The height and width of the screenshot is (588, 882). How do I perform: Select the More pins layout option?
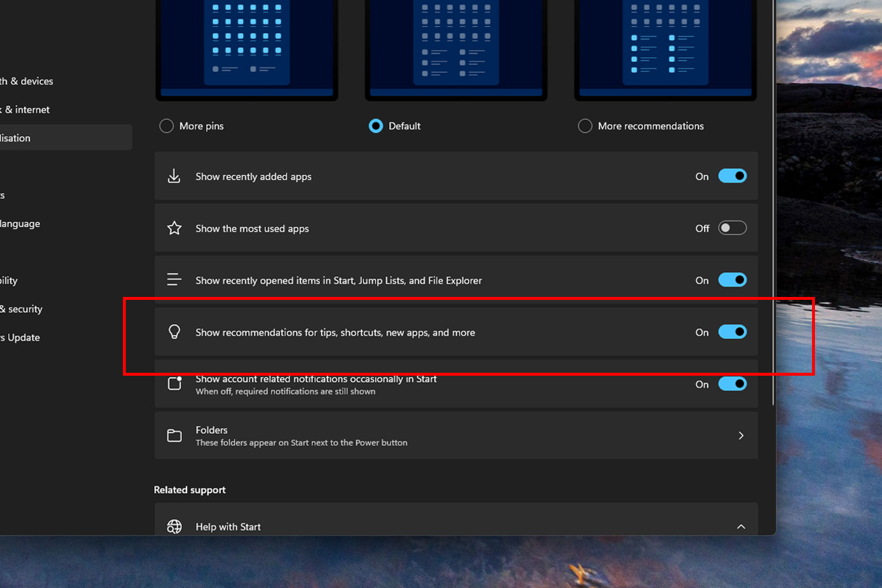point(167,126)
